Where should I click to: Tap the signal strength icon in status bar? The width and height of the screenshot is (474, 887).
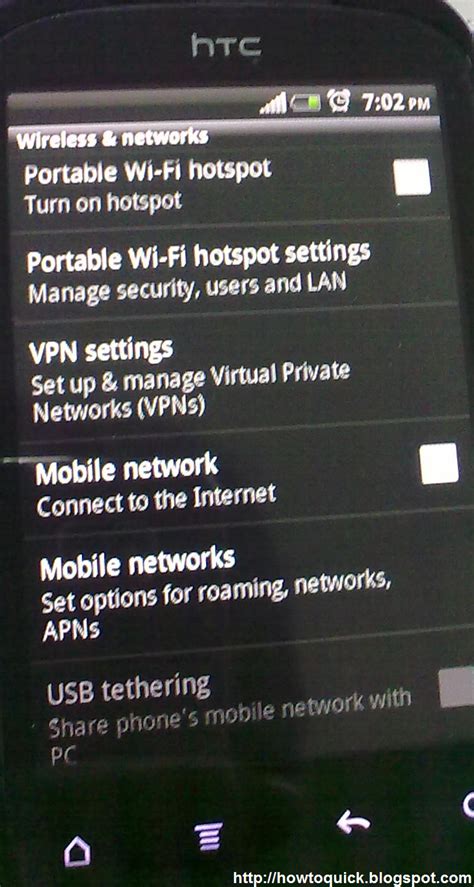pos(274,104)
